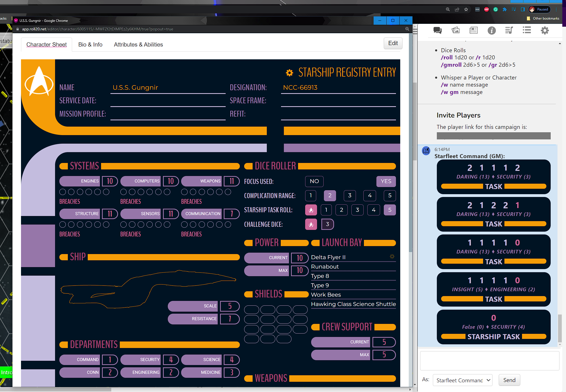Open the Grammarly extension icon
This screenshot has width=566, height=392.
[496, 9]
